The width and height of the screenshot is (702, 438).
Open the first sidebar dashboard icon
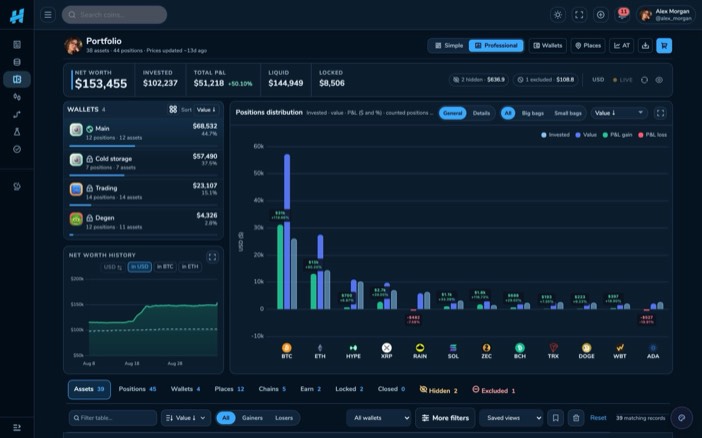[x=17, y=44]
